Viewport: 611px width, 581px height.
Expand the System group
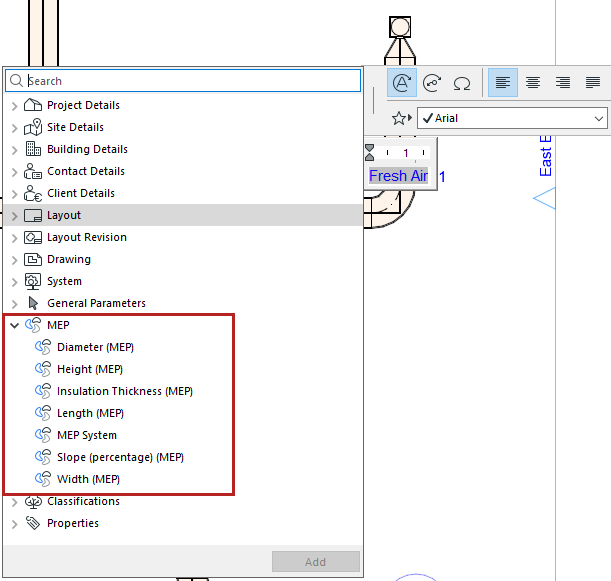click(x=14, y=282)
